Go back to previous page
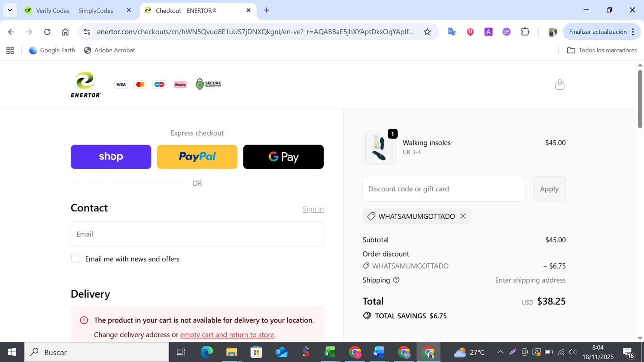Viewport: 644px width, 362px height. coord(11,32)
